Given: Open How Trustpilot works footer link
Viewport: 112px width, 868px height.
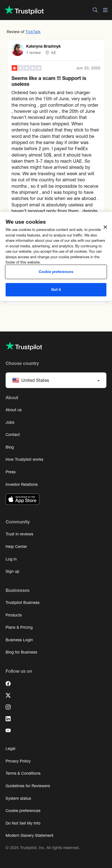Looking at the screenshot, I should (24, 459).
